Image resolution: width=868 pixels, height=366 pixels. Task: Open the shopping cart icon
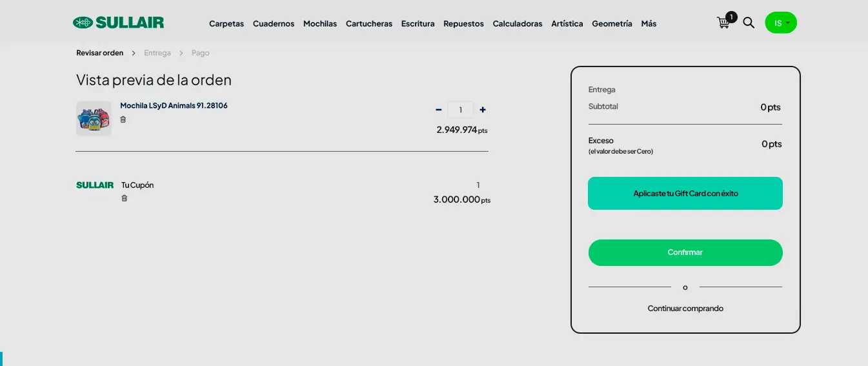coord(724,23)
